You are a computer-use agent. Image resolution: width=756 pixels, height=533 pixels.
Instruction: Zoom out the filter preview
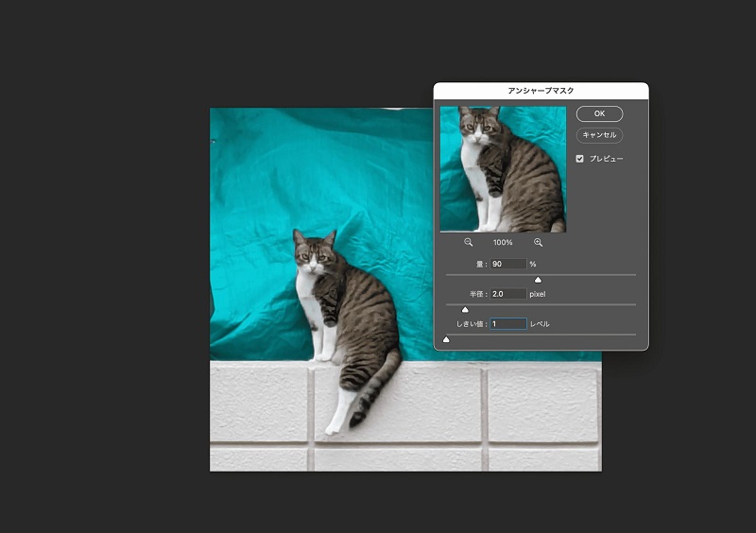468,243
